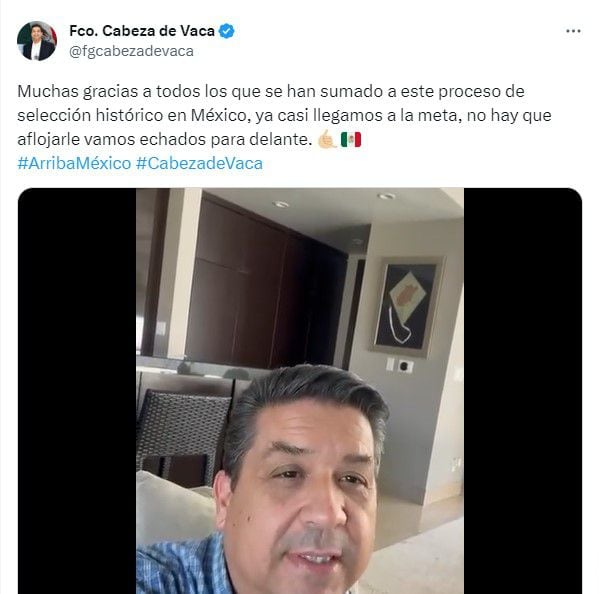The height and width of the screenshot is (594, 599).
Task: Open the more options three-dot menu
Action: pos(573,31)
